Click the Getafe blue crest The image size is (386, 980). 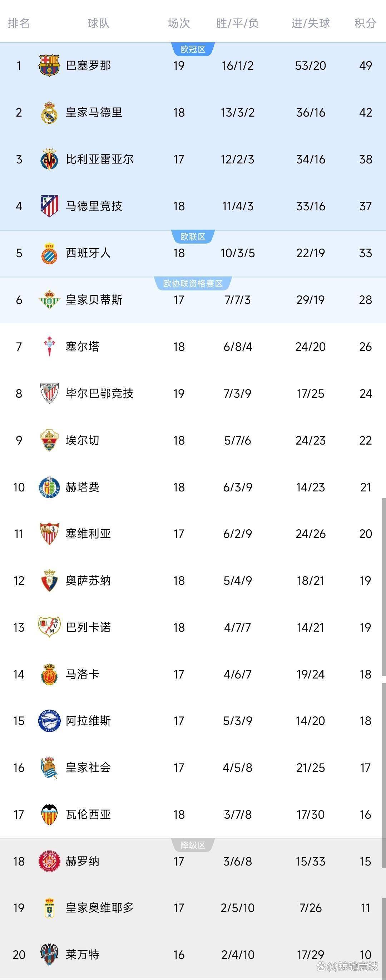(49, 487)
